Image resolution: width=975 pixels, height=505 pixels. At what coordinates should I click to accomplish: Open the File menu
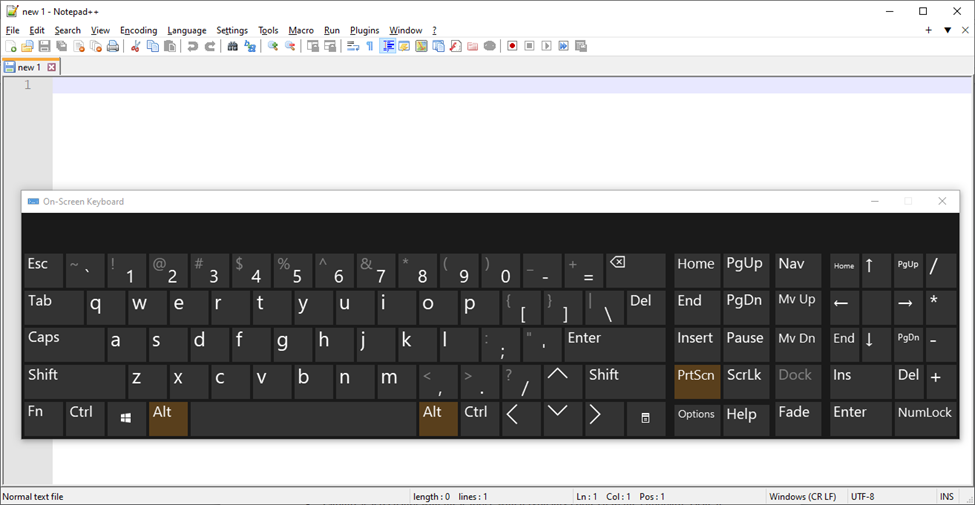point(12,30)
